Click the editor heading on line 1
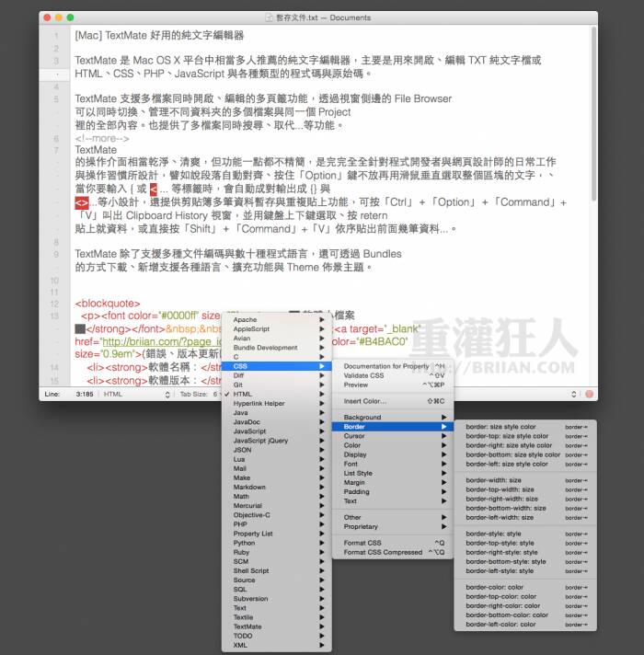 click(159, 36)
